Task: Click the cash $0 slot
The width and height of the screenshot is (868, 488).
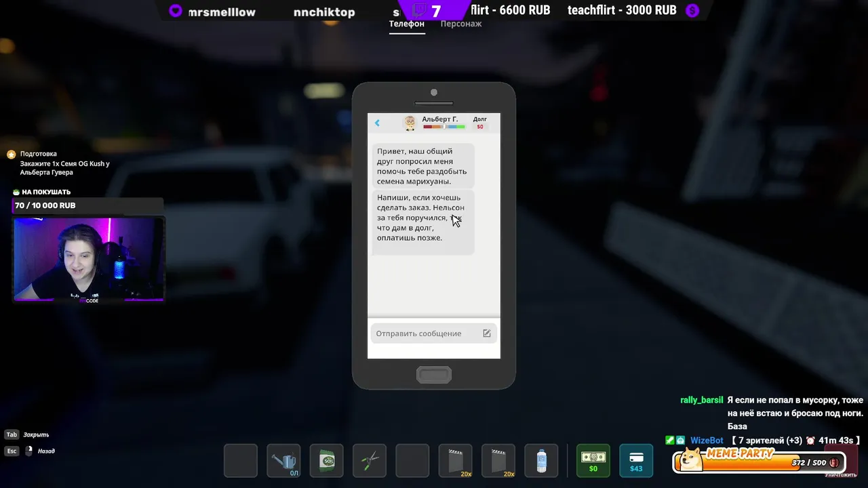Action: pos(593,461)
